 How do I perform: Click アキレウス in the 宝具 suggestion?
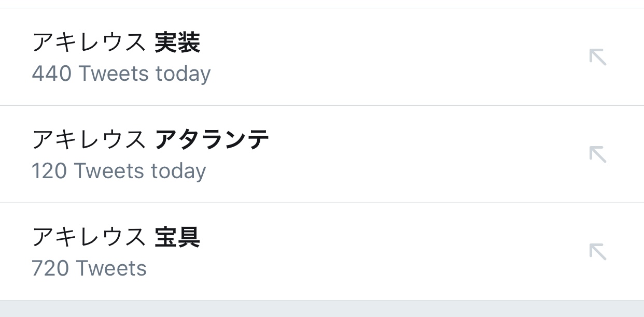tap(88, 238)
